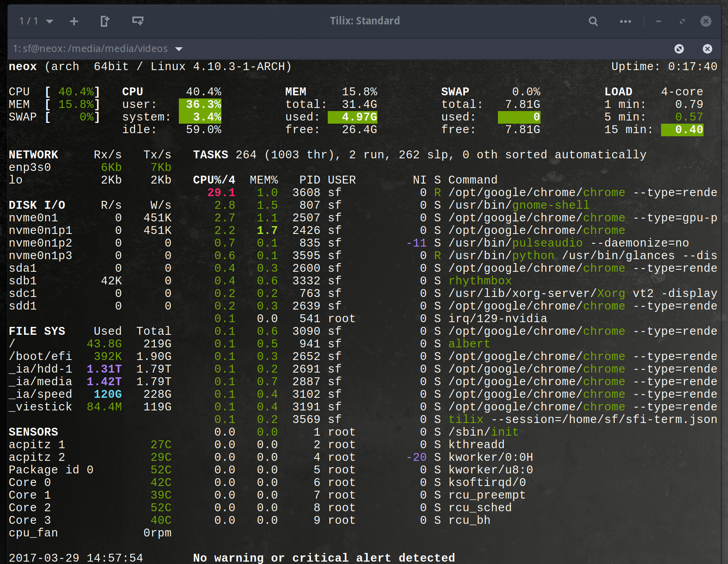Click the gnome-shell process row
The image size is (728, 564).
click(455, 205)
